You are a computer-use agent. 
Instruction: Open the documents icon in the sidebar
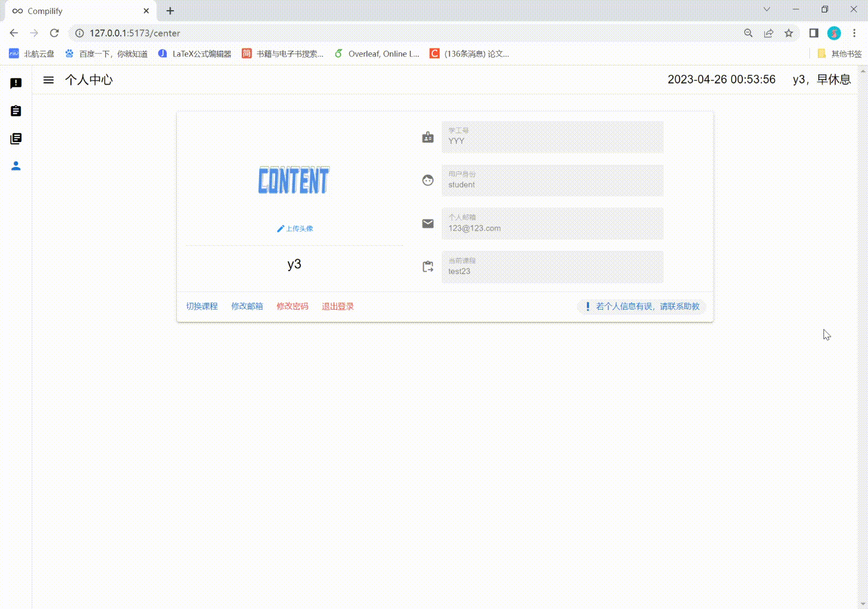[15, 138]
